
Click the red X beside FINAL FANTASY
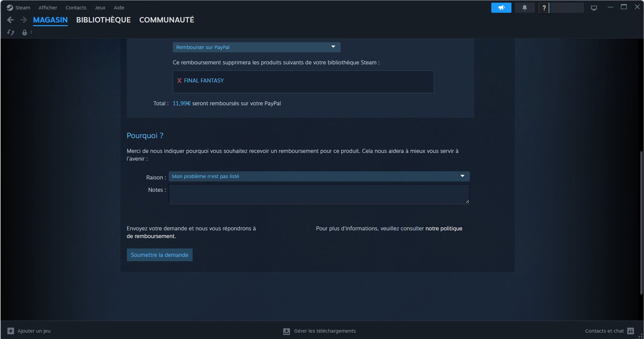coord(180,80)
